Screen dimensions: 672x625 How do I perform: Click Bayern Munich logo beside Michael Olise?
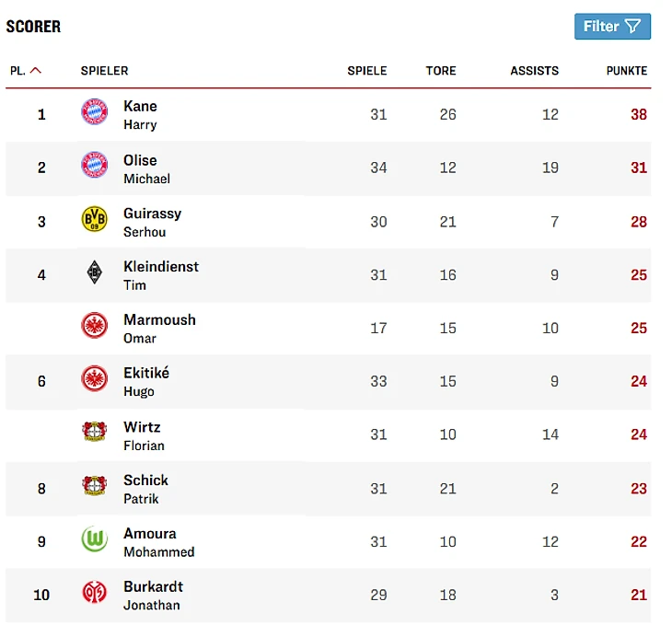[94, 165]
